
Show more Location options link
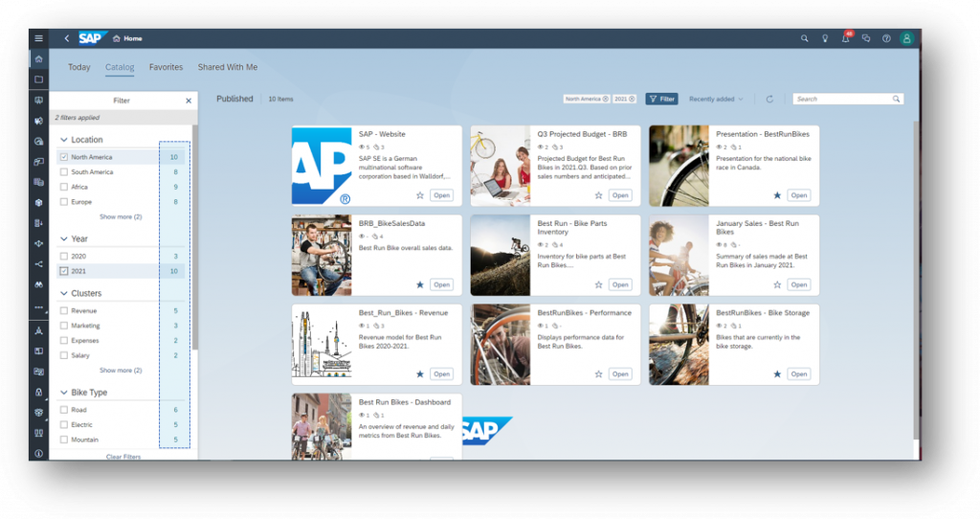(121, 217)
